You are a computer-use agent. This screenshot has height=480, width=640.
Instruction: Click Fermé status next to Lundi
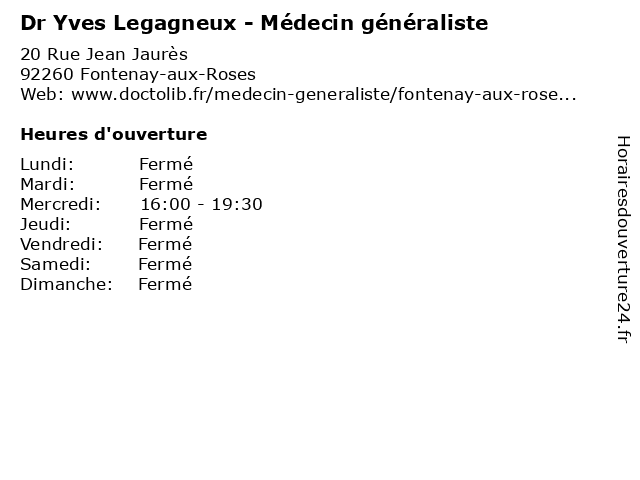coord(165,164)
